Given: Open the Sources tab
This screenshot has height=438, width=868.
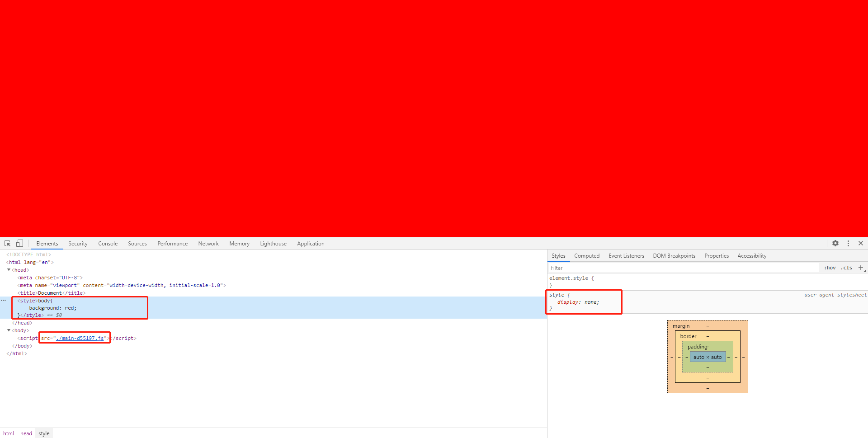Looking at the screenshot, I should (137, 244).
